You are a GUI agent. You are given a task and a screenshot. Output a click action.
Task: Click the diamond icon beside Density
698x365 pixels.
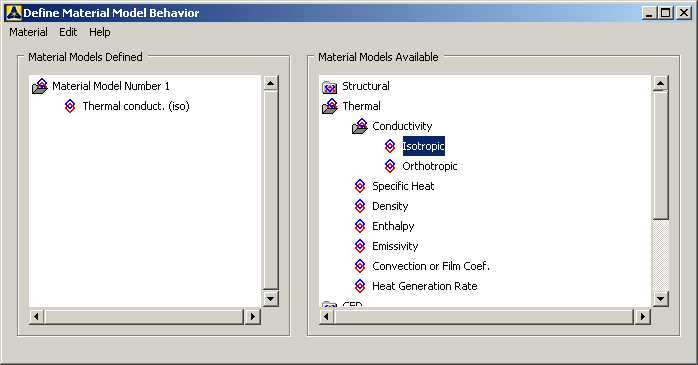tap(360, 206)
